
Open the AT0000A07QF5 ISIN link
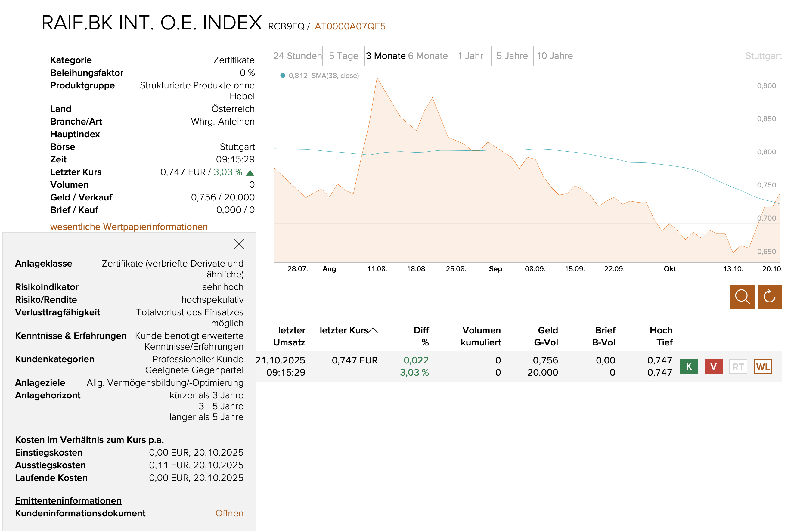(x=350, y=26)
